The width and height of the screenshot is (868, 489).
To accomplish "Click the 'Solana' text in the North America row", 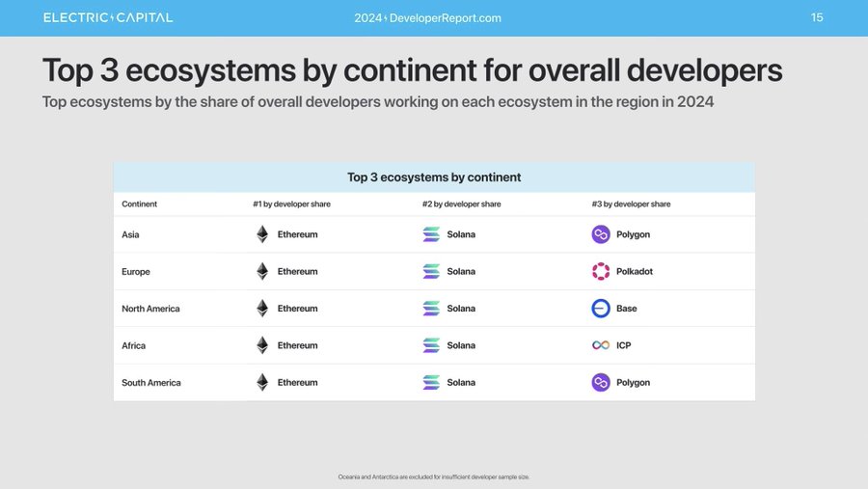I will (x=461, y=309).
